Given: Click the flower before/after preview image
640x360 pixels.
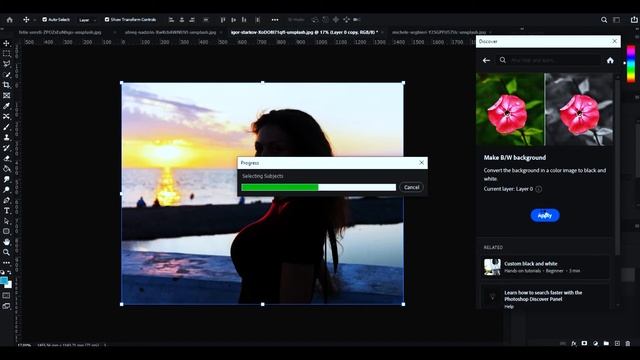Looking at the screenshot, I should coord(544,109).
